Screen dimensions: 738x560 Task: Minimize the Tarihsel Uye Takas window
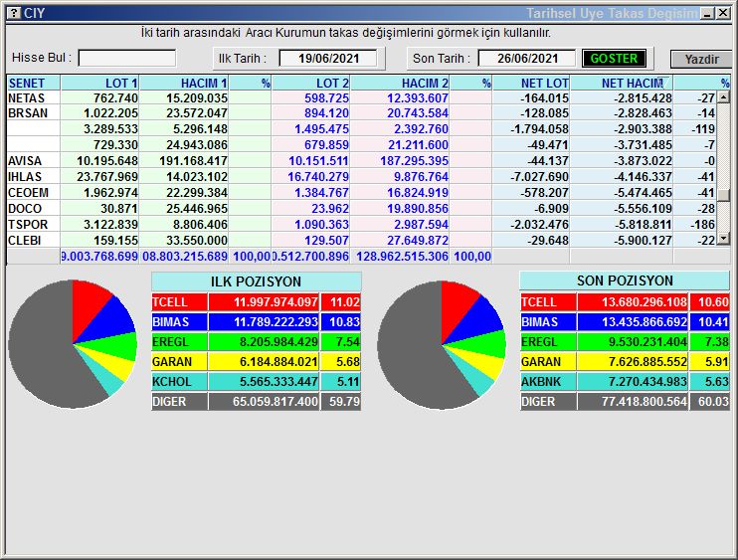click(x=706, y=13)
